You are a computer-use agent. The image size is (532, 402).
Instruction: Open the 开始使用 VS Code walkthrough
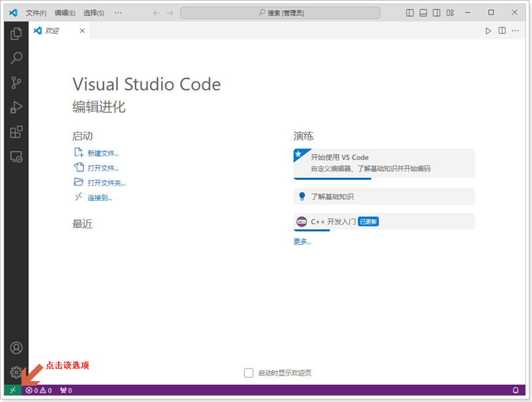click(x=384, y=163)
